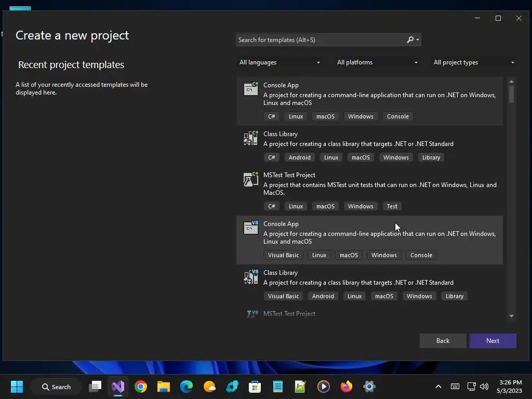Launch Microsoft Edge from the taskbar
The height and width of the screenshot is (399, 532).
point(187,387)
